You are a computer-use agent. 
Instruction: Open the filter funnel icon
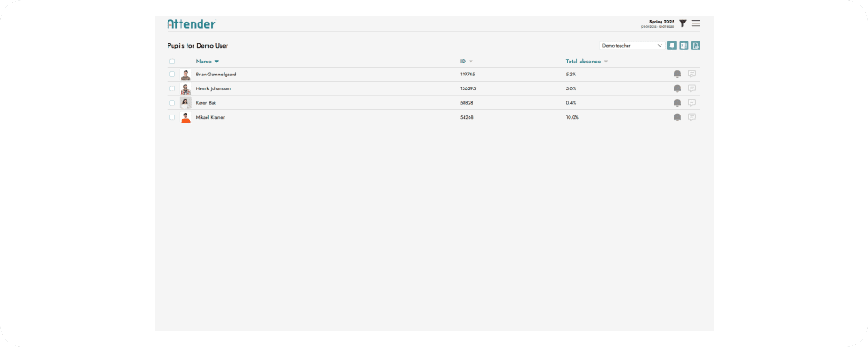[683, 23]
